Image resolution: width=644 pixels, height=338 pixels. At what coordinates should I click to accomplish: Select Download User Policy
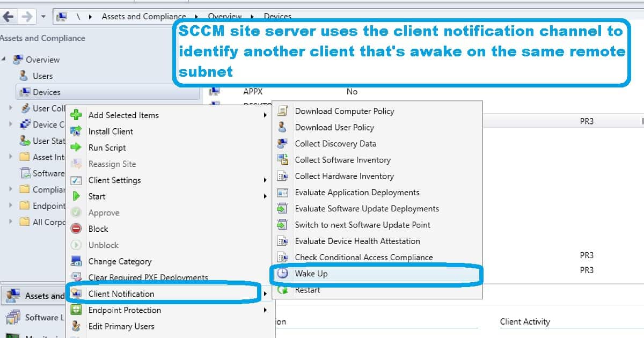click(334, 128)
